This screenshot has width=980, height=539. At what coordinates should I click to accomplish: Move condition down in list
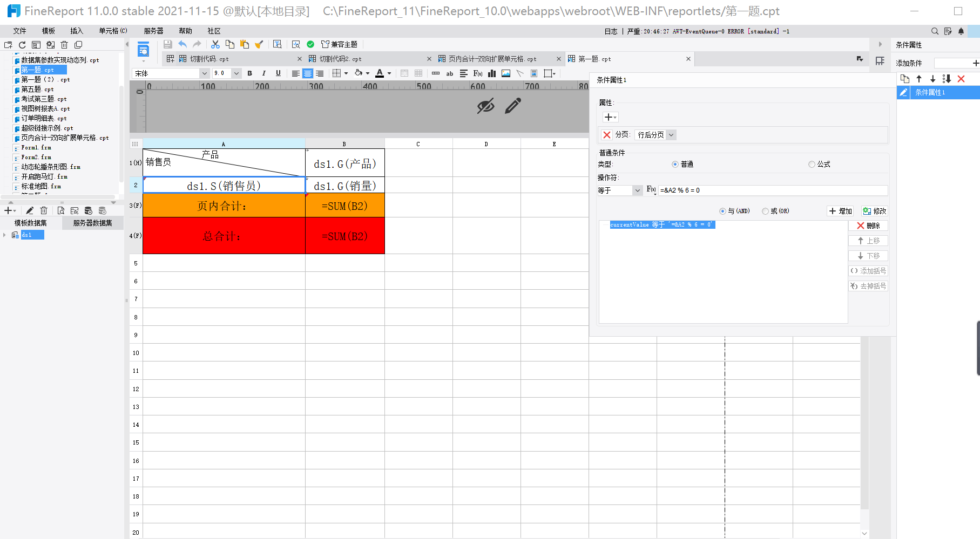[x=932, y=79]
